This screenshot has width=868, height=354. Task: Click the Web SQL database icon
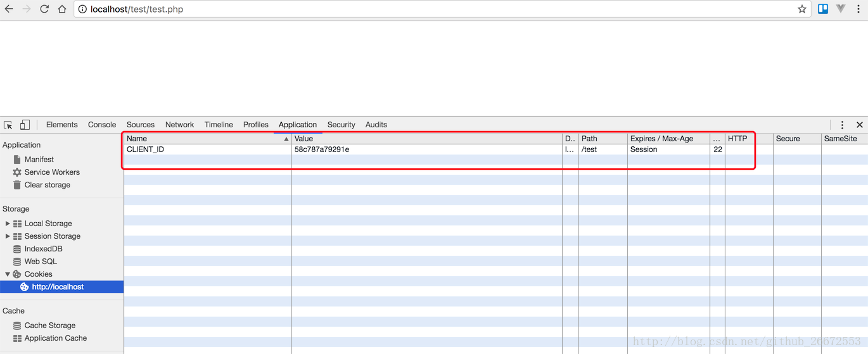click(17, 262)
